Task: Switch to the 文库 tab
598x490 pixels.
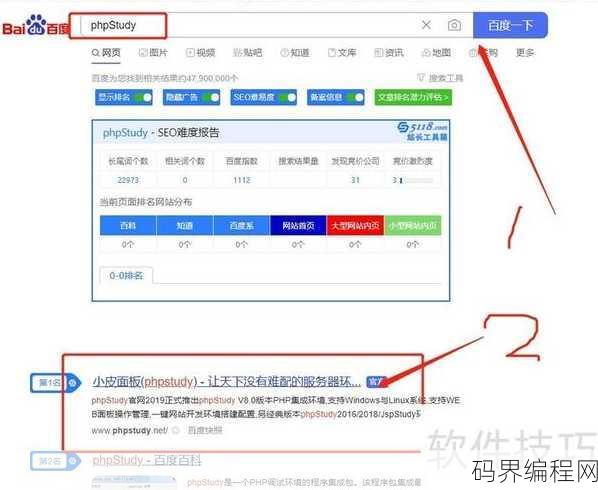Action: pyautogui.click(x=342, y=53)
